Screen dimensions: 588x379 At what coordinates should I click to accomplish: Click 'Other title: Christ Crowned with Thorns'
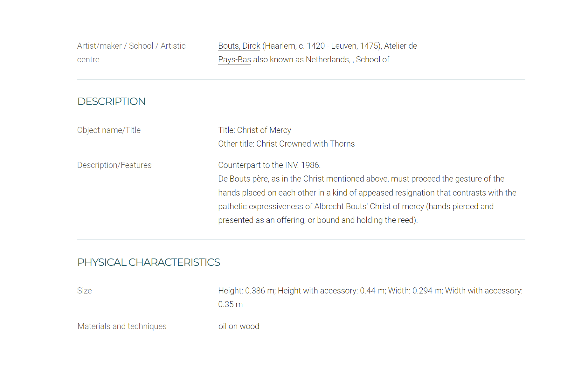click(x=287, y=144)
